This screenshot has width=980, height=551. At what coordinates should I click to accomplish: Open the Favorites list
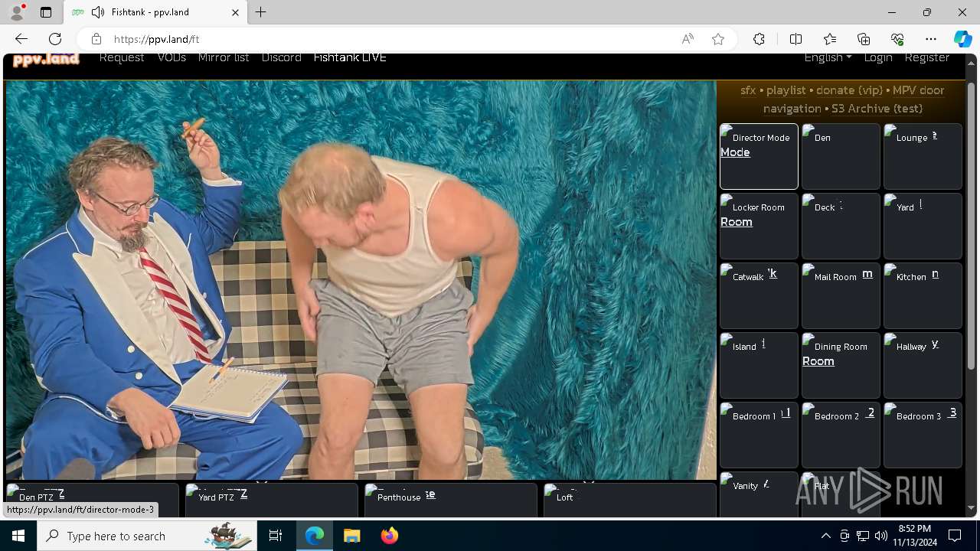point(830,39)
